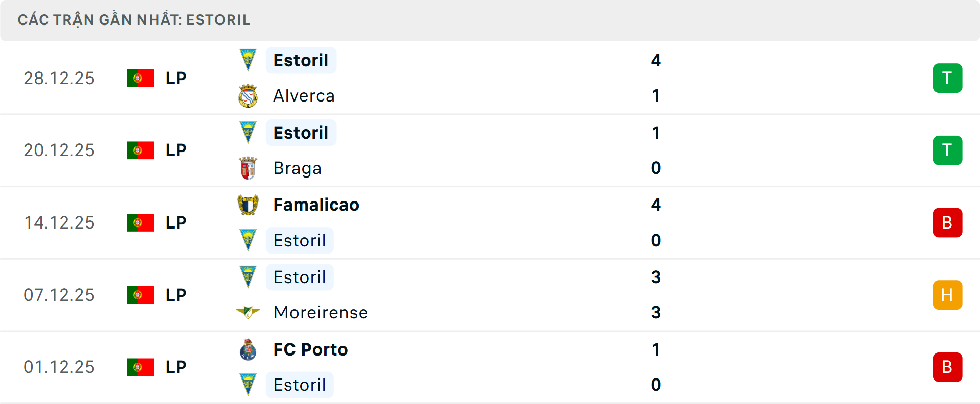Click red B badge for FC Porto match
Image resolution: width=980 pixels, height=404 pixels.
[x=947, y=367]
